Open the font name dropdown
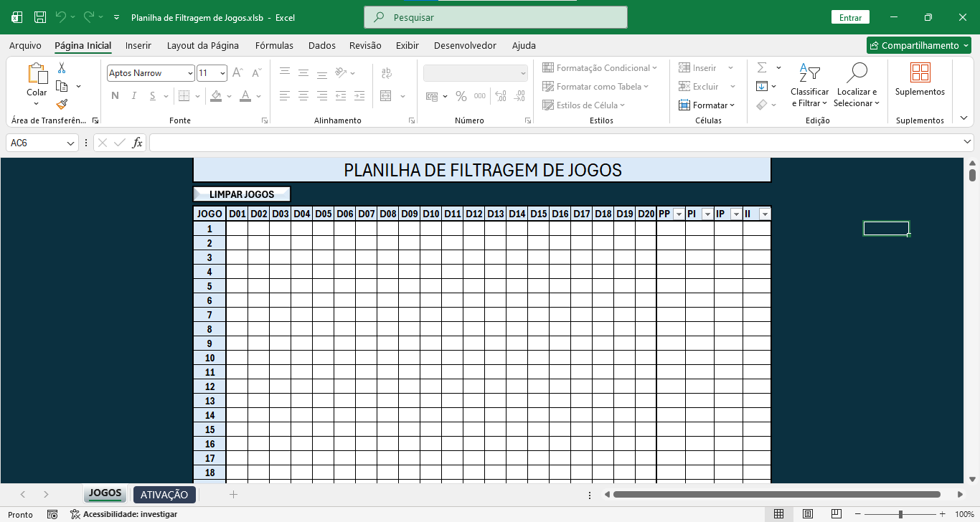Image resolution: width=980 pixels, height=522 pixels. 190,73
